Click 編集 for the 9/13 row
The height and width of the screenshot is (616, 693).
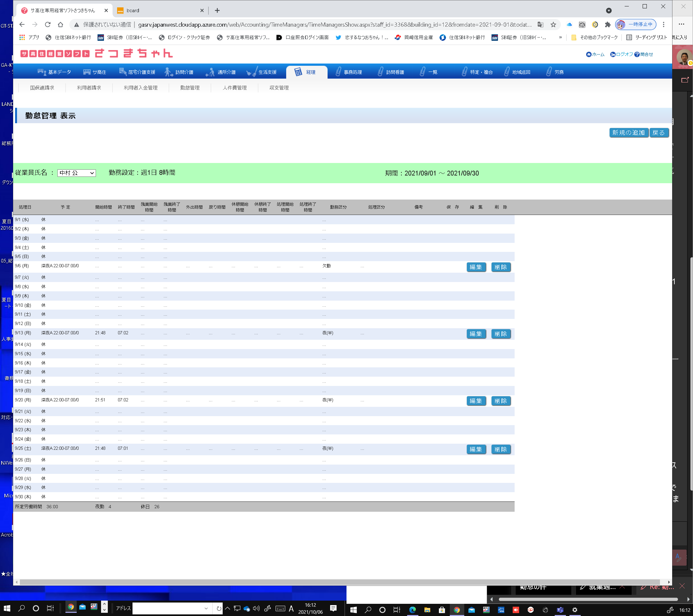476,334
